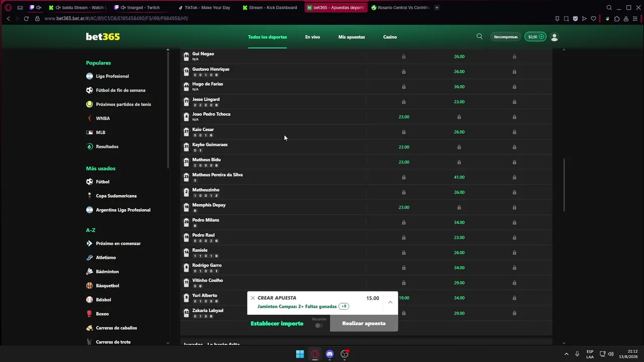644x362 pixels.
Task: Click the WNBA icon in sidebar
Action: click(x=90, y=119)
